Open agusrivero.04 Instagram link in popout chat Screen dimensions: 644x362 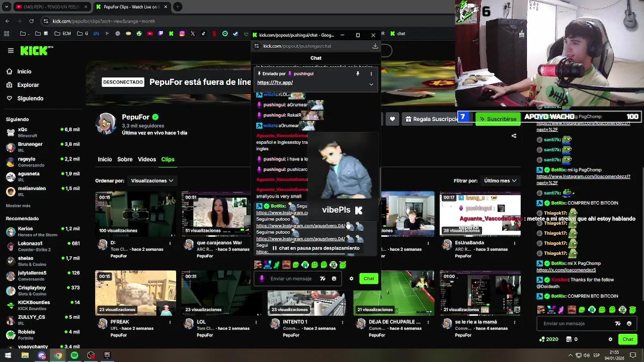[301, 226]
